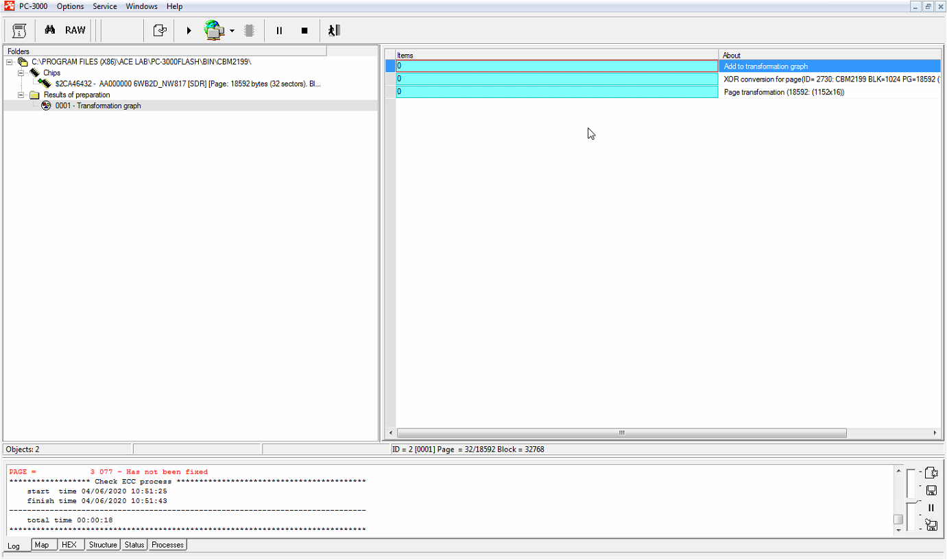
Task: Collapse the Results of preparation folder node
Action: click(21, 95)
